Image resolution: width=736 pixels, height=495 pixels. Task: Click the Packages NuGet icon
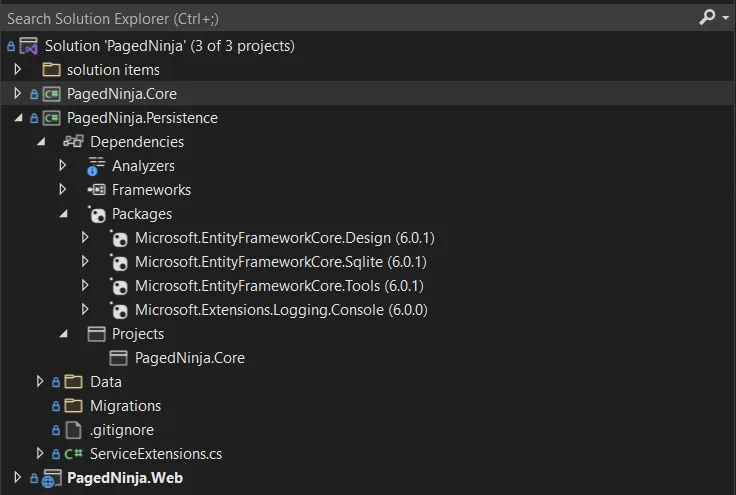97,214
